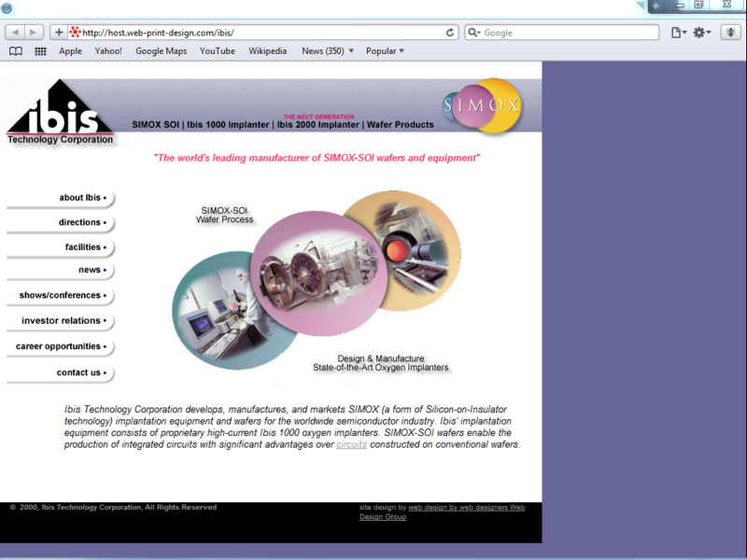Expand the News (350) bookmark folder
The height and width of the screenshot is (560, 747).
(x=328, y=51)
